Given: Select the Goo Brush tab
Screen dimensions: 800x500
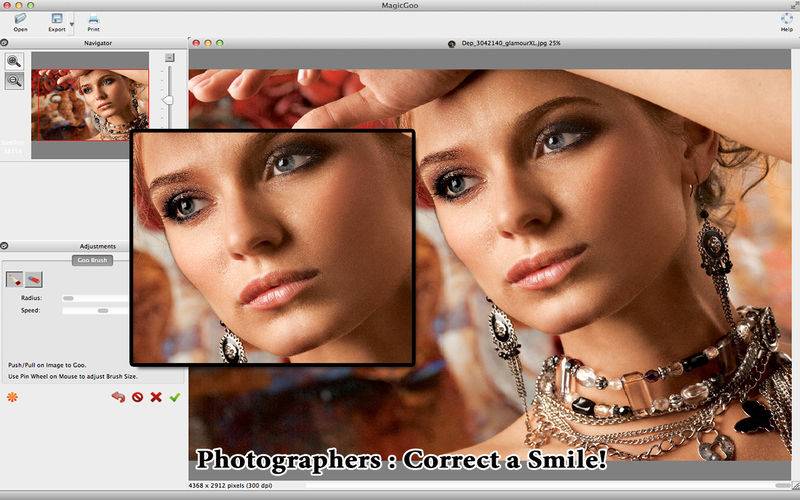Looking at the screenshot, I should 92,261.
